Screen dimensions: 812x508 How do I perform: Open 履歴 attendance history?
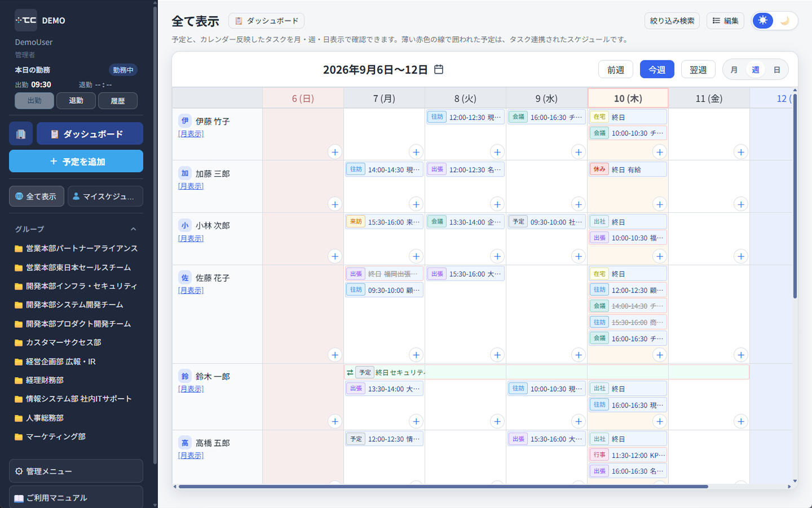118,100
